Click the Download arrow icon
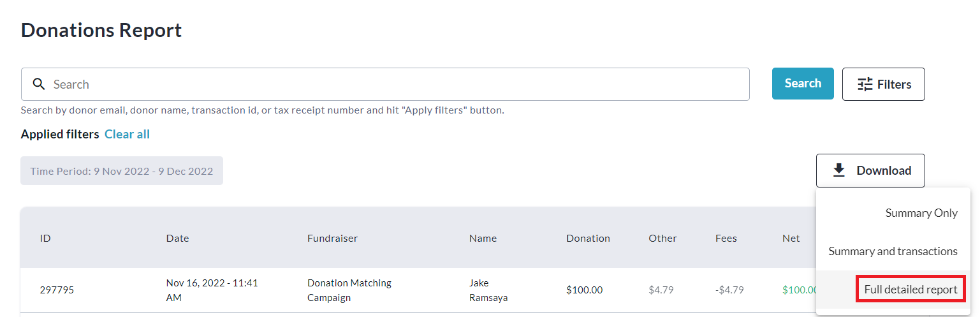The image size is (980, 317). [839, 170]
